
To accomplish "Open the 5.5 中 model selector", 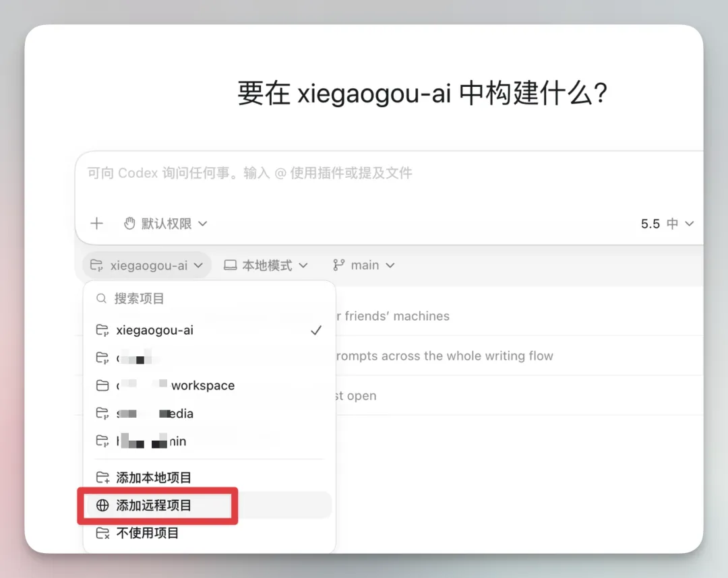I will click(x=667, y=224).
